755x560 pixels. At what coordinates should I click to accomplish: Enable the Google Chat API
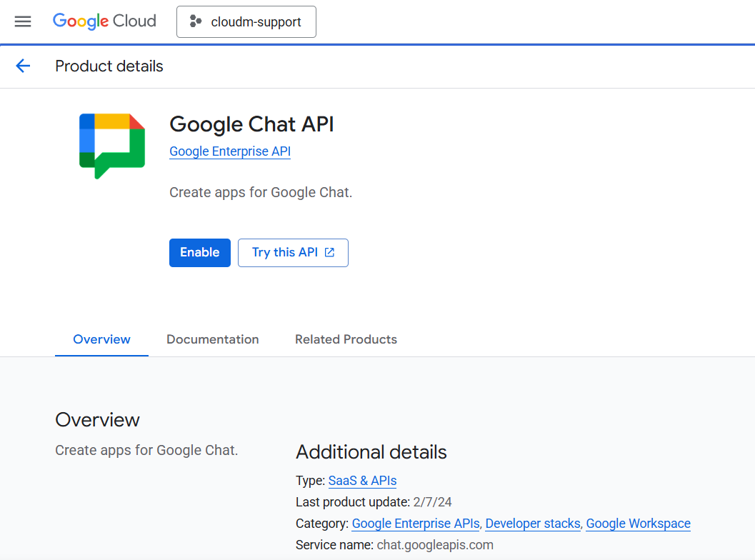[200, 253]
